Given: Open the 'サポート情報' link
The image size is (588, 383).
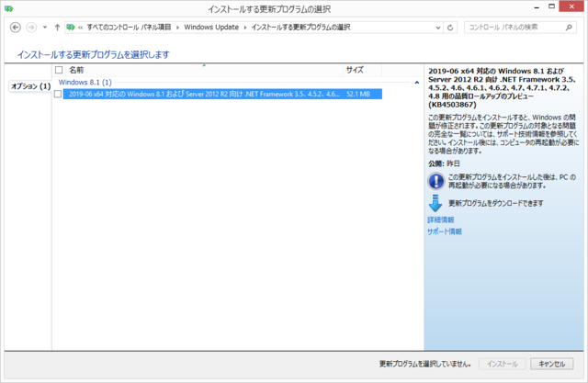Looking at the screenshot, I should click(445, 231).
